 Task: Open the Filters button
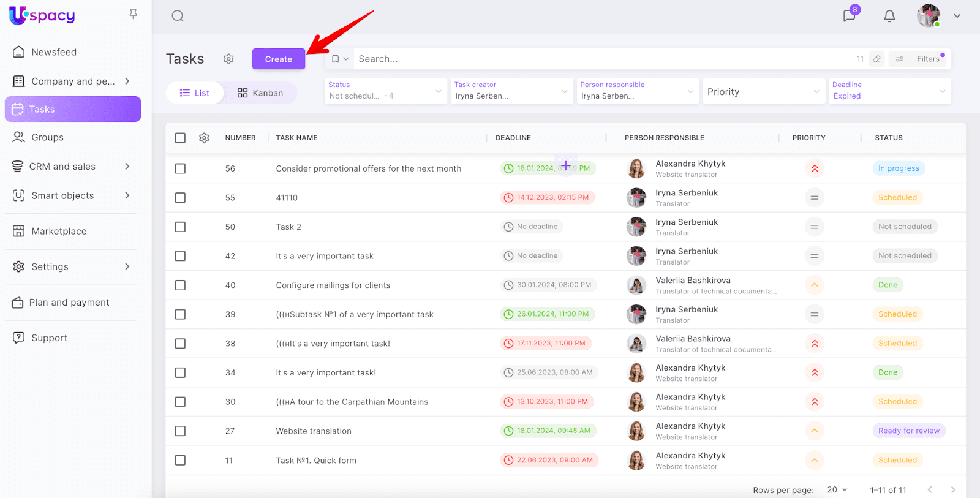[x=921, y=59]
